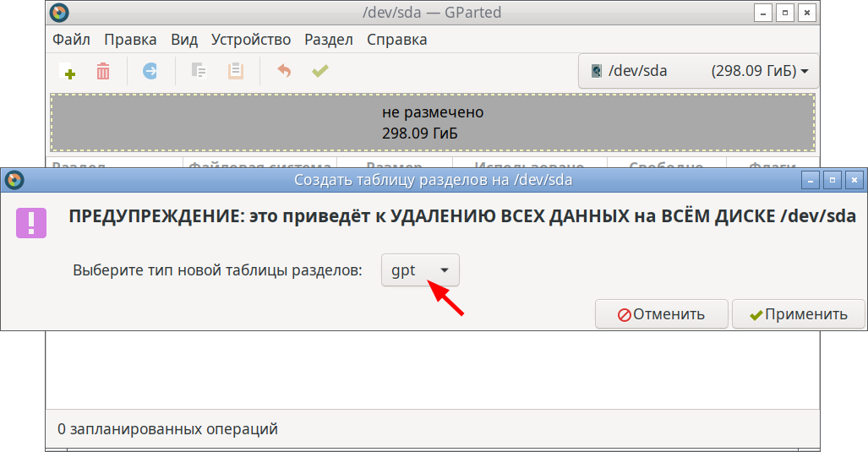The width and height of the screenshot is (868, 452).
Task: Open the Справка menu
Action: pyautogui.click(x=397, y=40)
